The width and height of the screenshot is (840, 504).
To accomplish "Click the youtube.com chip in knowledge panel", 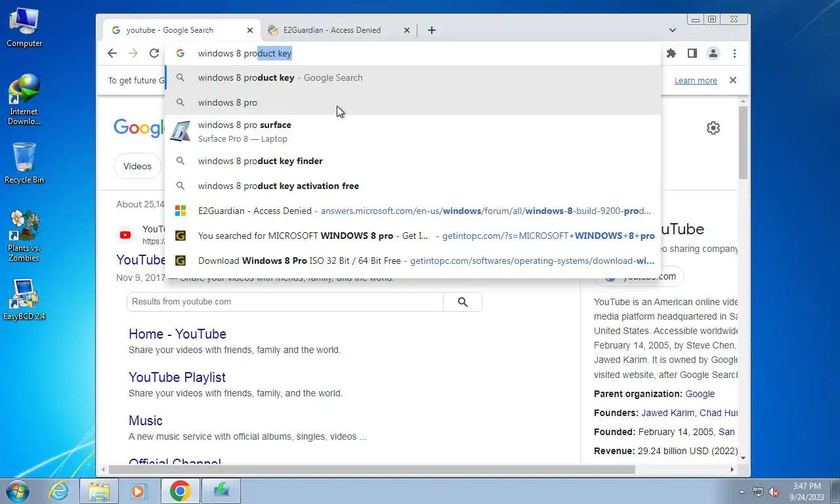I will click(639, 277).
